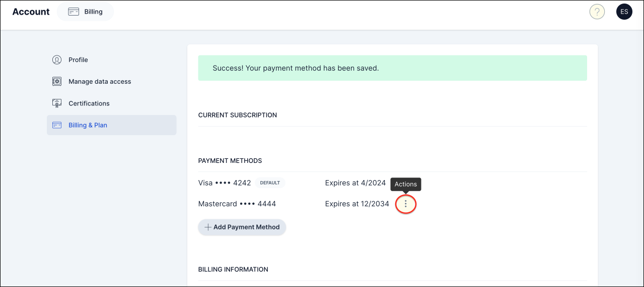Open Actions menu for Mastercard 4444
The height and width of the screenshot is (287, 644).
[406, 204]
